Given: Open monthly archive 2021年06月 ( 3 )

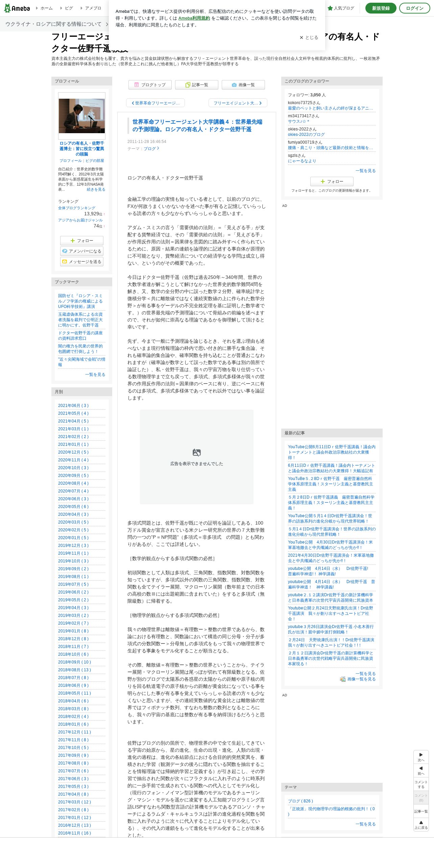Looking at the screenshot, I should point(73,406).
